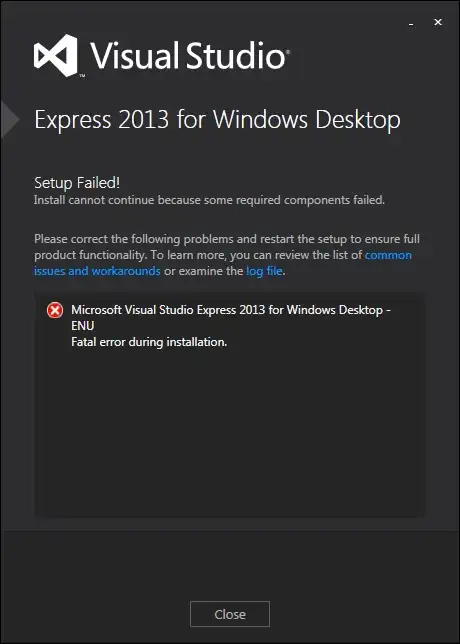Image resolution: width=460 pixels, height=644 pixels.
Task: Open the 'issues and workarounds' link
Action: tap(97, 271)
